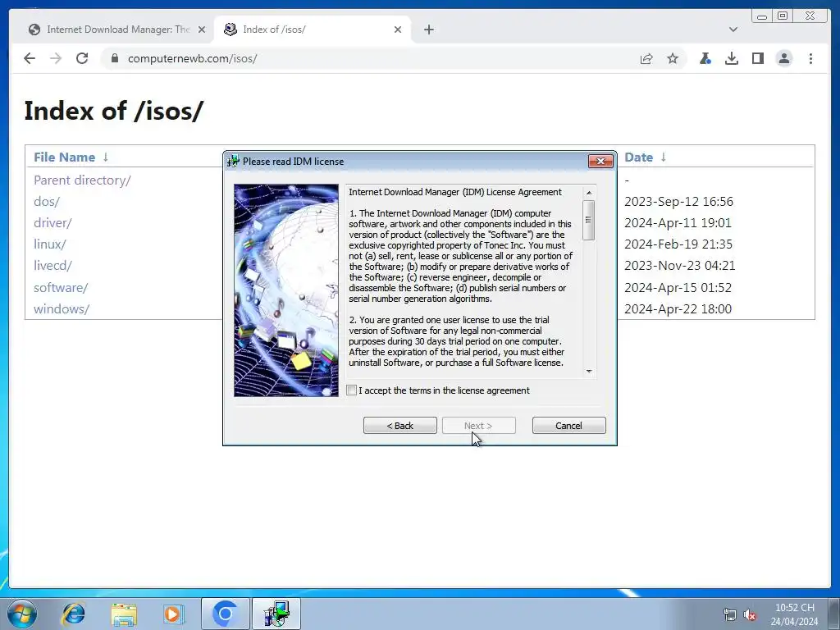The width and height of the screenshot is (840, 630).
Task: Go back in browser history
Action: click(30, 58)
